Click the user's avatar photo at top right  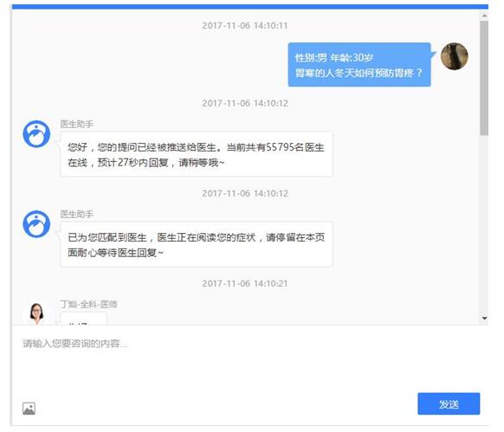454,56
